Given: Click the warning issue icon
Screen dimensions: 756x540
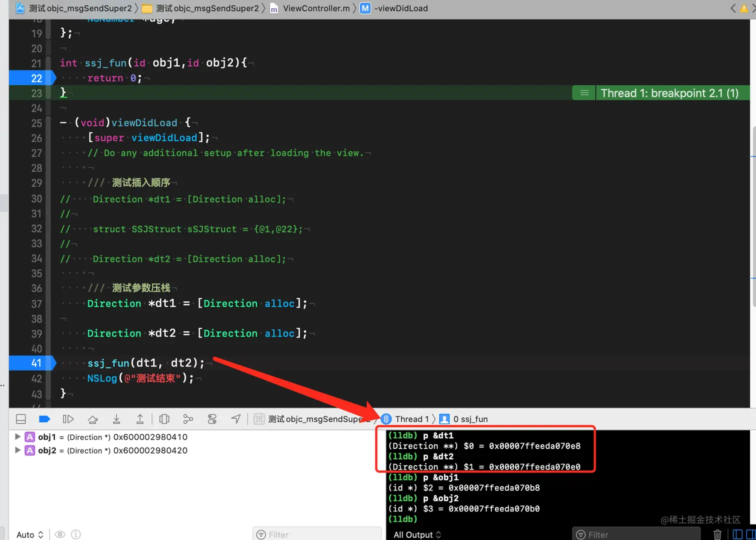Looking at the screenshot, I should click(744, 8).
